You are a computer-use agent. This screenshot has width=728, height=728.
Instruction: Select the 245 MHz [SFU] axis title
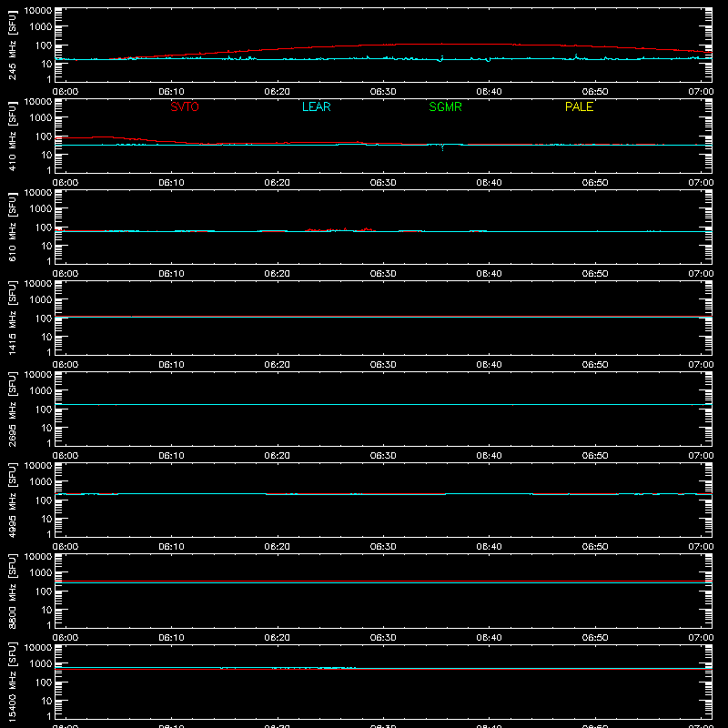[x=12, y=45]
